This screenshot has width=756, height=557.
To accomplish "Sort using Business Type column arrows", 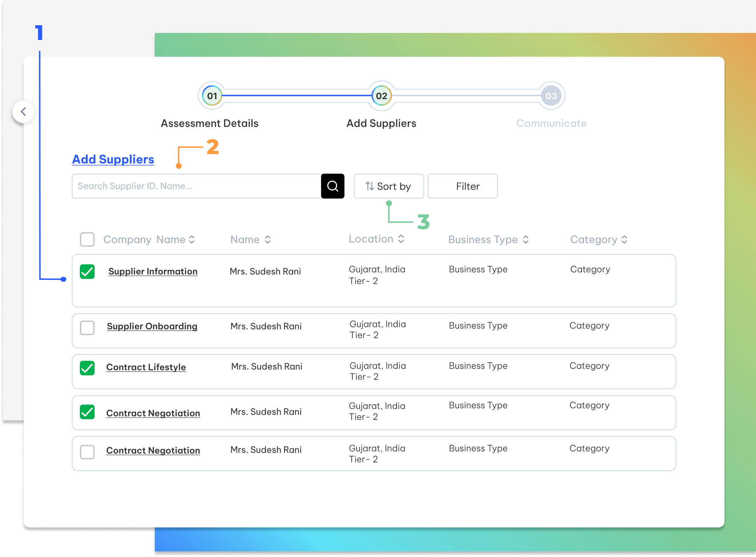I will (x=525, y=240).
